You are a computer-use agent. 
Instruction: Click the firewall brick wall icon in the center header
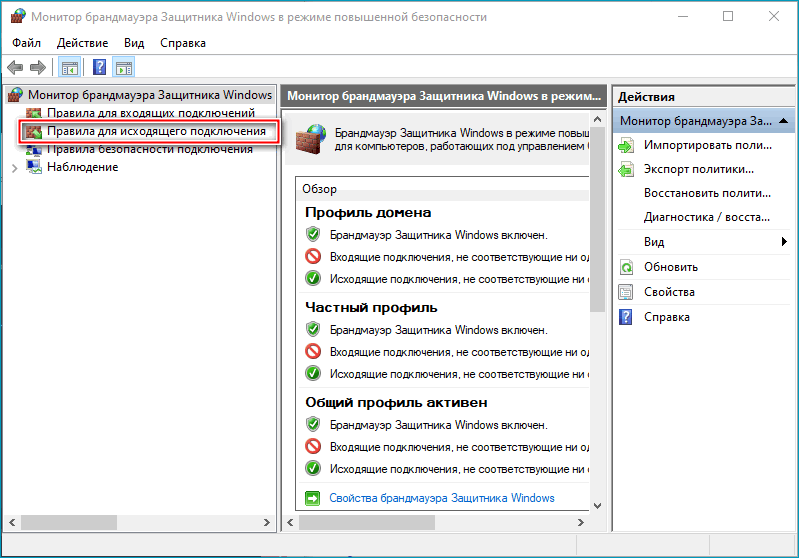tap(310, 139)
